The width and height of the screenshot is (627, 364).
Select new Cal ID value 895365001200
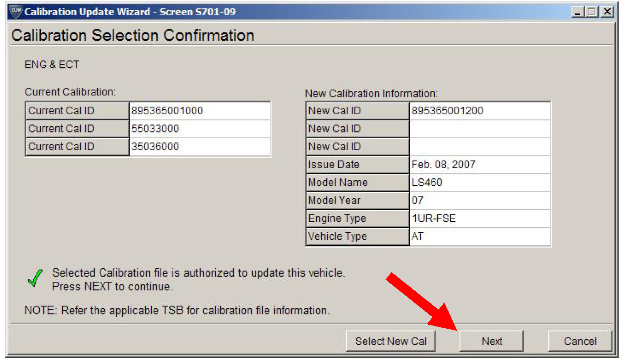click(447, 111)
